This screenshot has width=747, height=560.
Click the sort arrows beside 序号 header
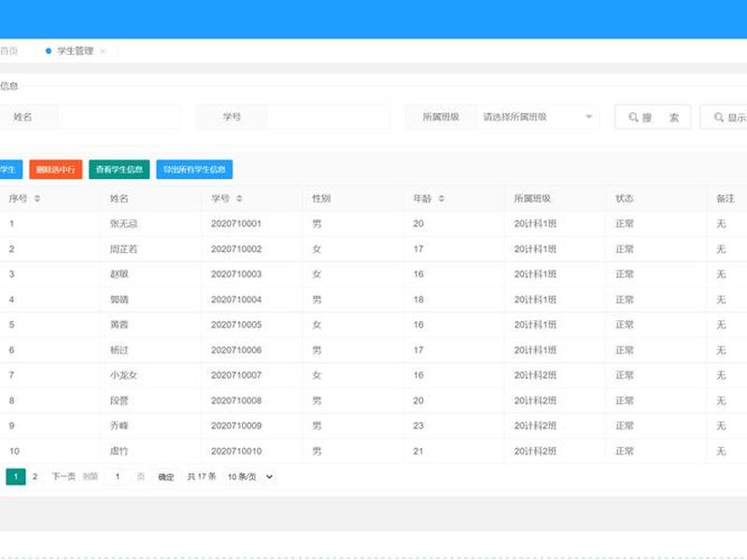click(37, 199)
